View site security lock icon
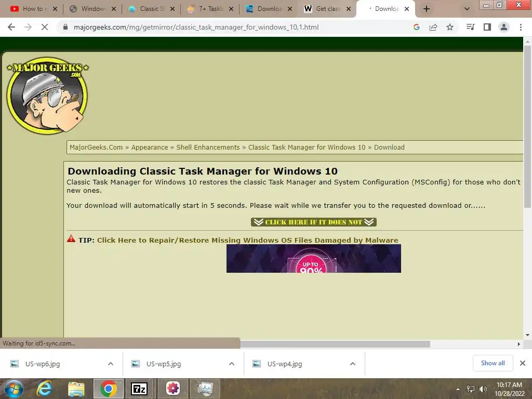The width and height of the screenshot is (532, 399). pos(65,27)
